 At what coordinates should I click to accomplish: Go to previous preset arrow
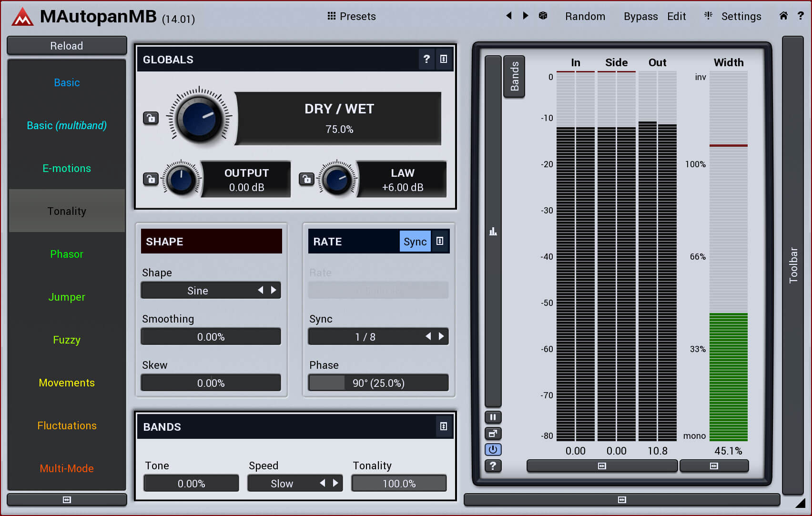tap(509, 16)
